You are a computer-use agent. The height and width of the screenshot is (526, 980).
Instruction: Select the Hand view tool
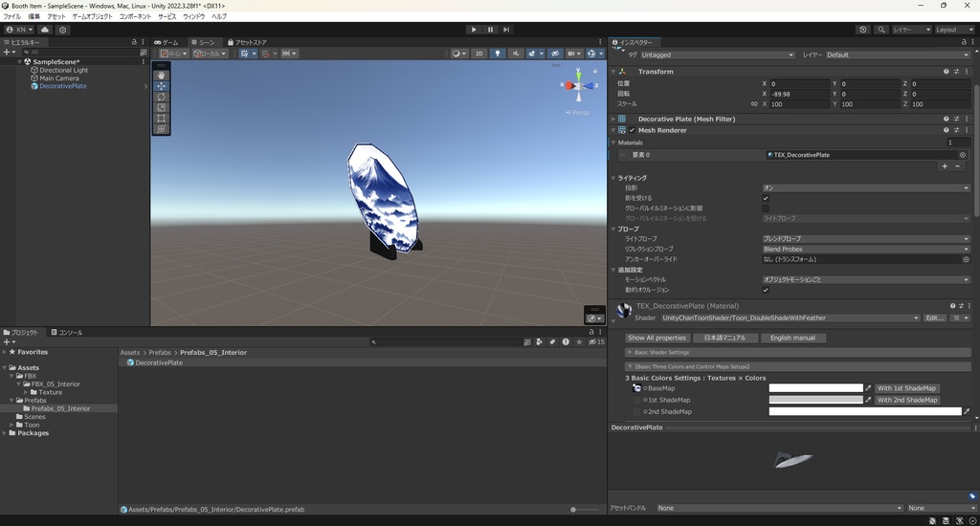161,75
